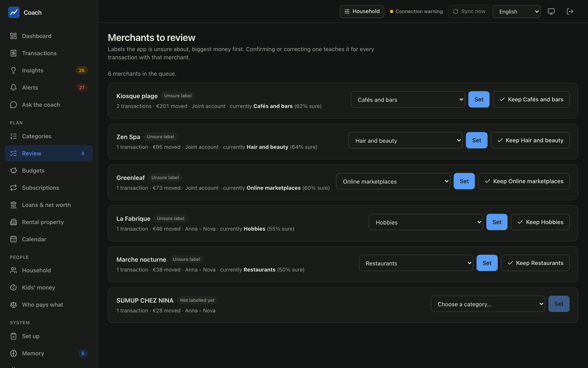Go to the Transactions page
This screenshot has height=368, width=588.
tap(49, 53)
